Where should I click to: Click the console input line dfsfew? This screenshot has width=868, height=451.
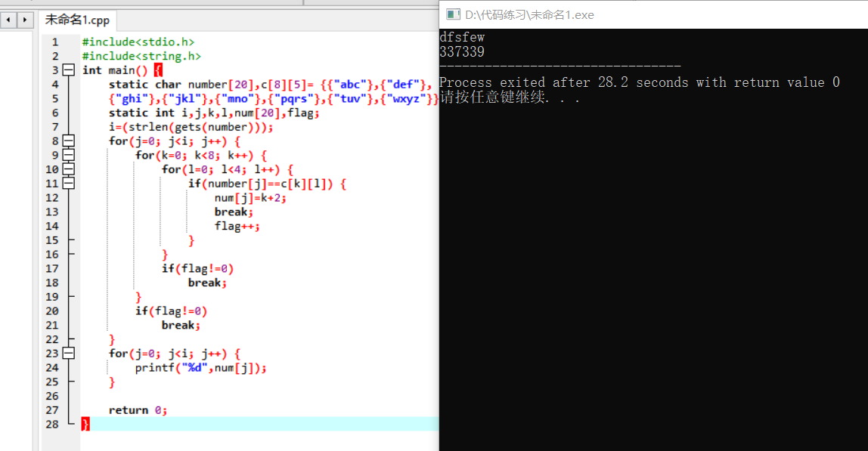coord(462,38)
